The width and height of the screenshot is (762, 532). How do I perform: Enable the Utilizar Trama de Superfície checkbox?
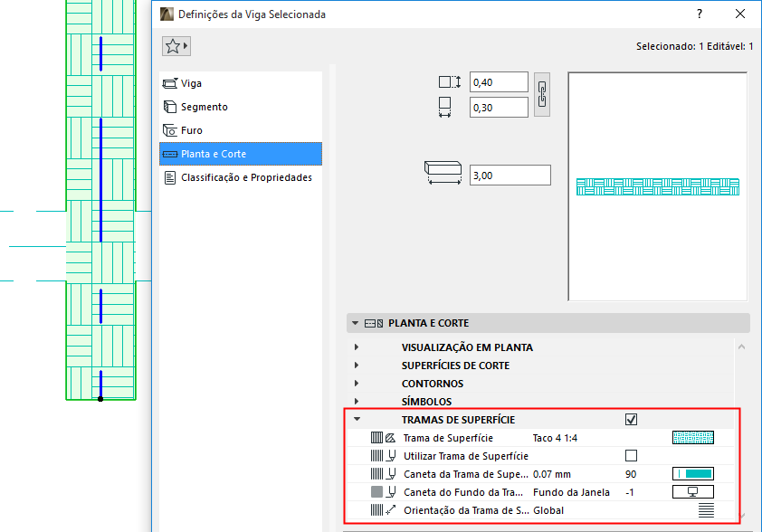click(x=631, y=455)
